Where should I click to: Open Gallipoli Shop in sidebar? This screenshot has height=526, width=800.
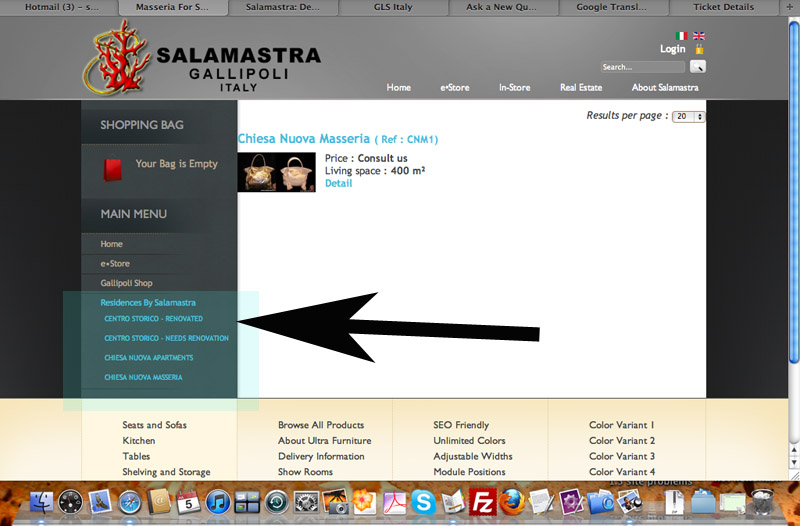[126, 283]
